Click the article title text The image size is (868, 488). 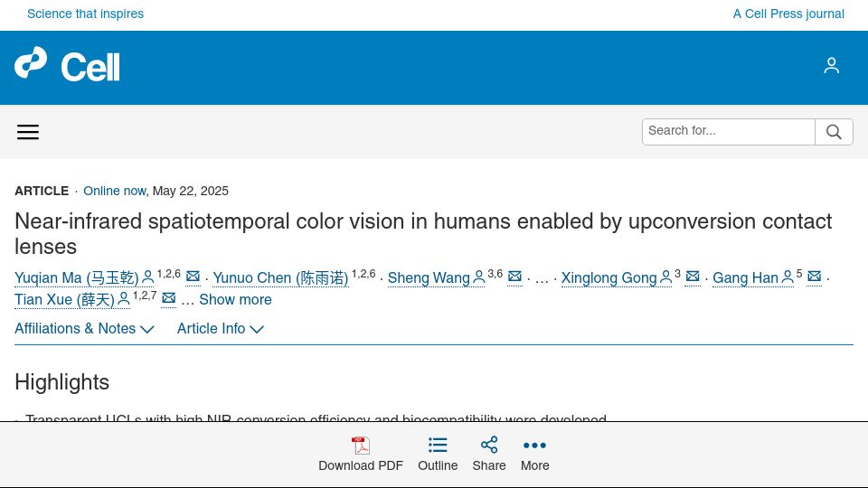(x=423, y=233)
